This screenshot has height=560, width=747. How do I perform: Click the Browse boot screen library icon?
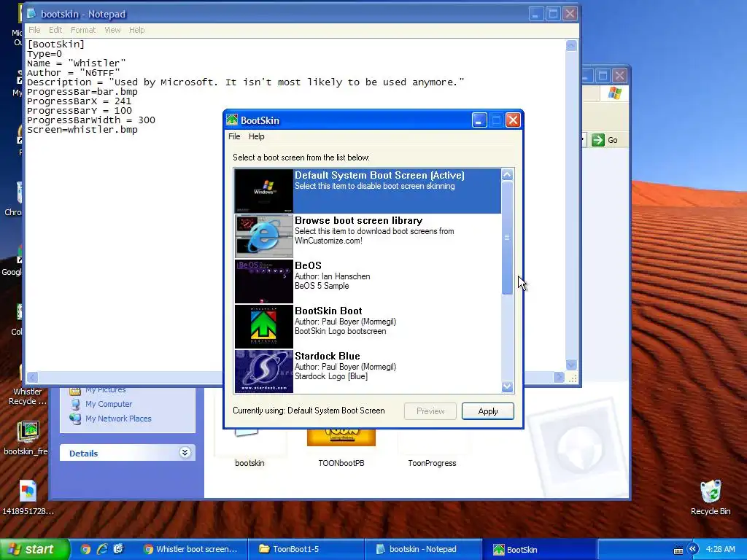264,236
